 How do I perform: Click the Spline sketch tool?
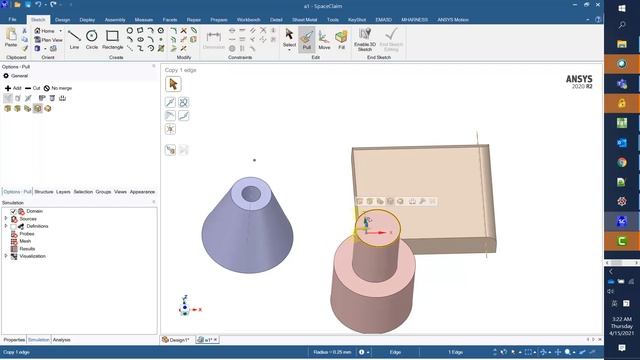click(x=140, y=48)
